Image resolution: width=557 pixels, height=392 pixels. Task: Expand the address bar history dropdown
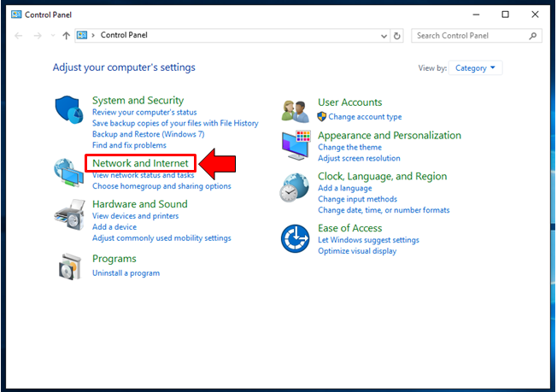tap(380, 36)
